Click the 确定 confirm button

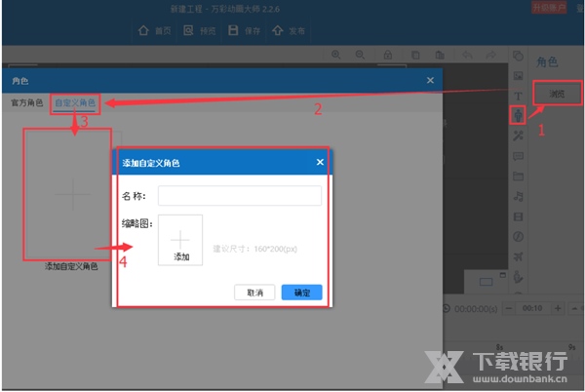pyautogui.click(x=301, y=293)
